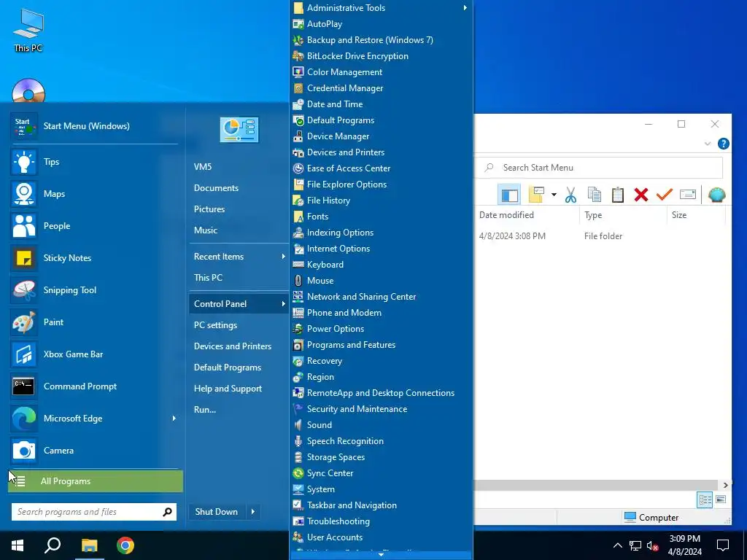Click the All Programs button

tap(96, 481)
